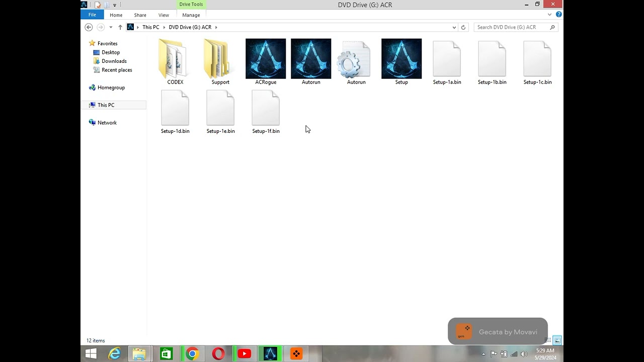
Task: Click the network signal tray icon
Action: coord(514,354)
